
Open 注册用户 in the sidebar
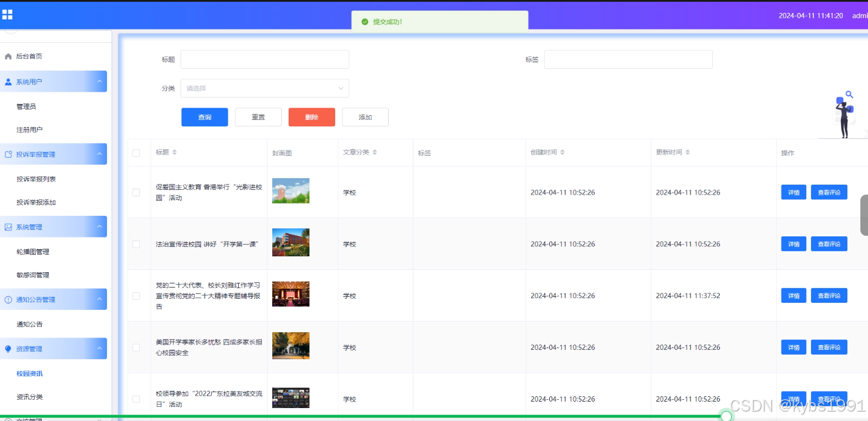(x=29, y=130)
